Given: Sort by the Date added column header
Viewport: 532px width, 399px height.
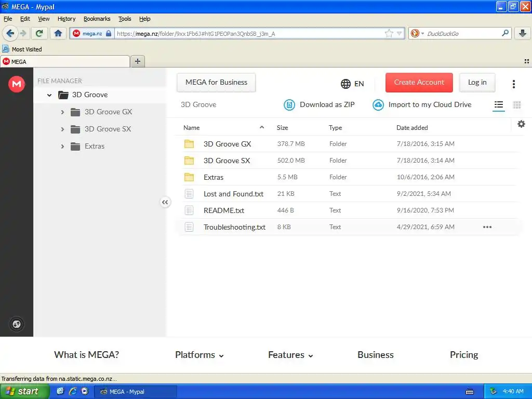Looking at the screenshot, I should (412, 128).
